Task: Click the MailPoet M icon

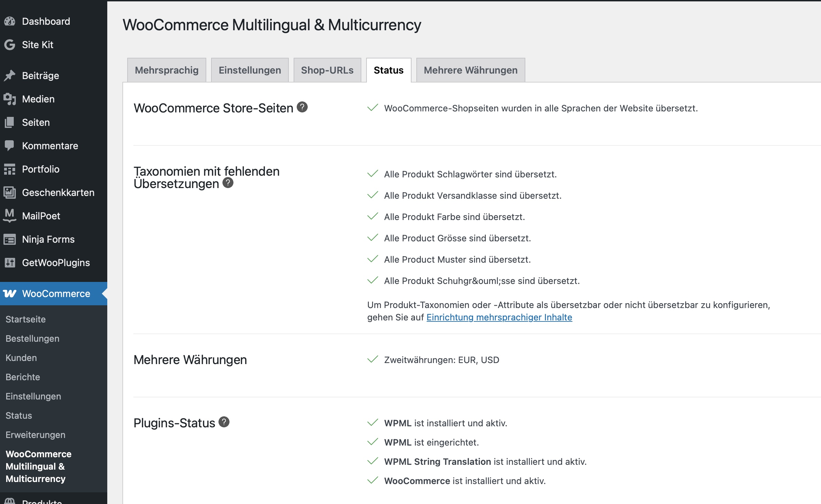Action: click(10, 216)
